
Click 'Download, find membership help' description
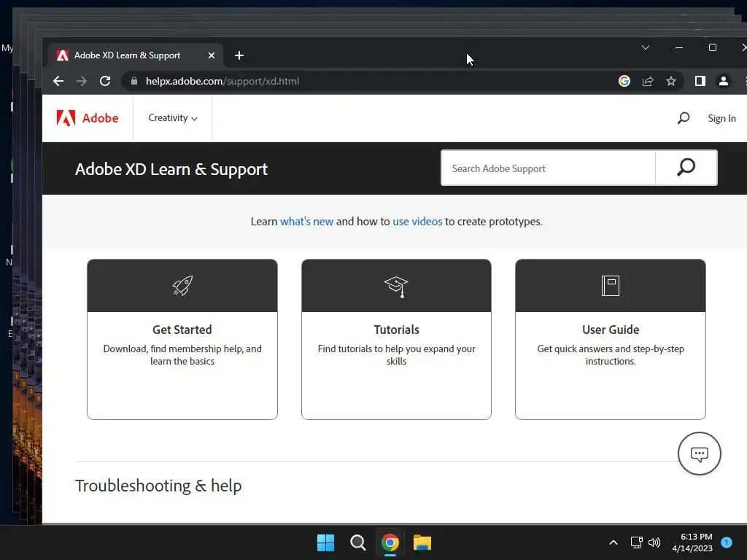click(x=182, y=355)
